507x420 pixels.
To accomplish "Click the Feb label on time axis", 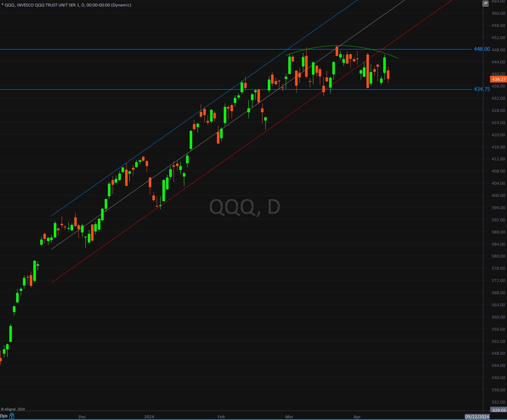I will 221,416.
